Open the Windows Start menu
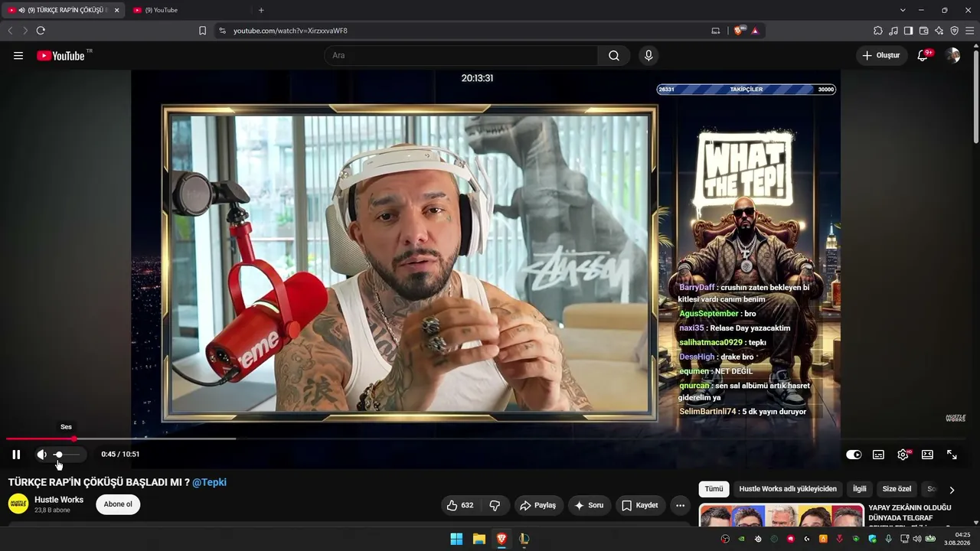This screenshot has width=980, height=551. tap(456, 539)
